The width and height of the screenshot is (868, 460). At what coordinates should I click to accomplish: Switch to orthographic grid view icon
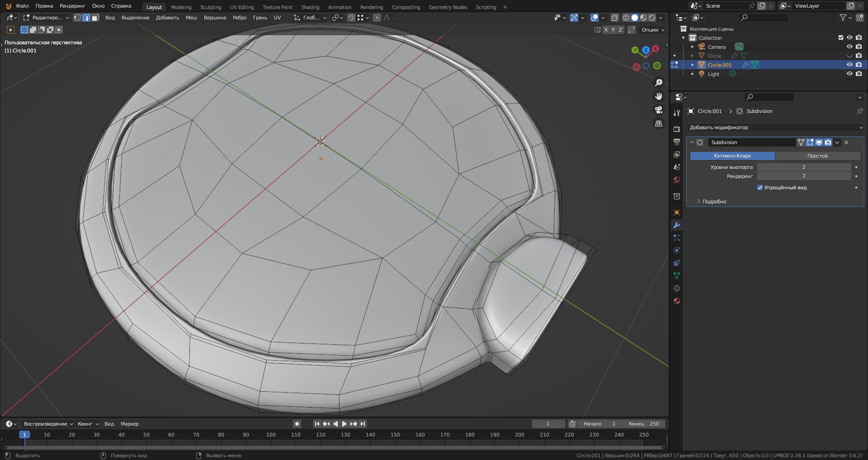tap(659, 123)
